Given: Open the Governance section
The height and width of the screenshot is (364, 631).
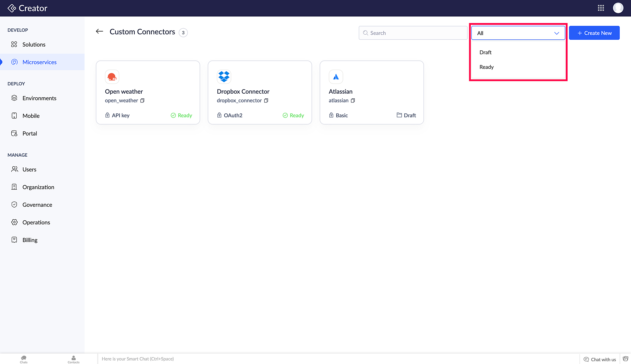Looking at the screenshot, I should tap(37, 205).
